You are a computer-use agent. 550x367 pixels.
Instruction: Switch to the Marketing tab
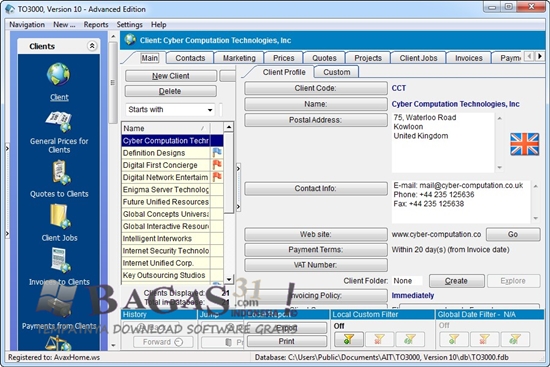(239, 58)
